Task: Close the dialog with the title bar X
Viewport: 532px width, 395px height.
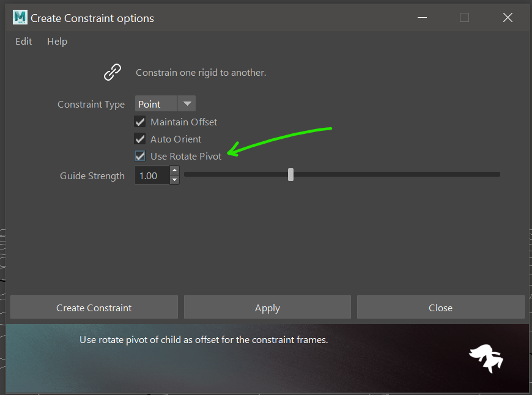Action: point(508,18)
